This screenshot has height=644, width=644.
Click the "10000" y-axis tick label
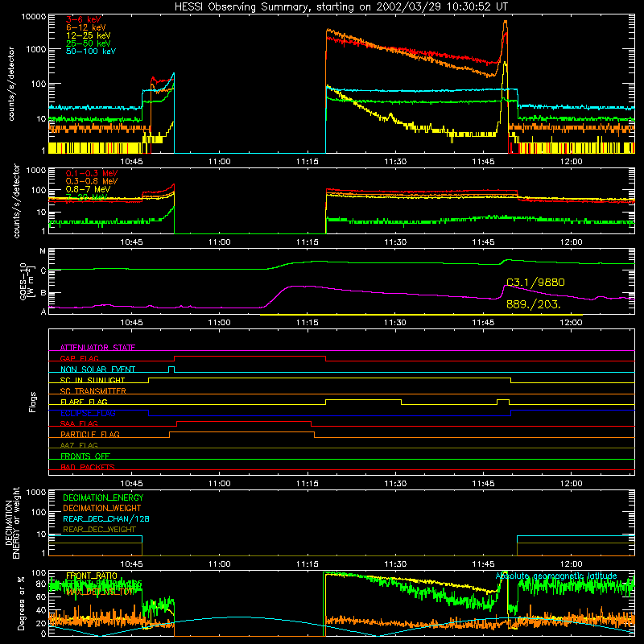click(34, 17)
